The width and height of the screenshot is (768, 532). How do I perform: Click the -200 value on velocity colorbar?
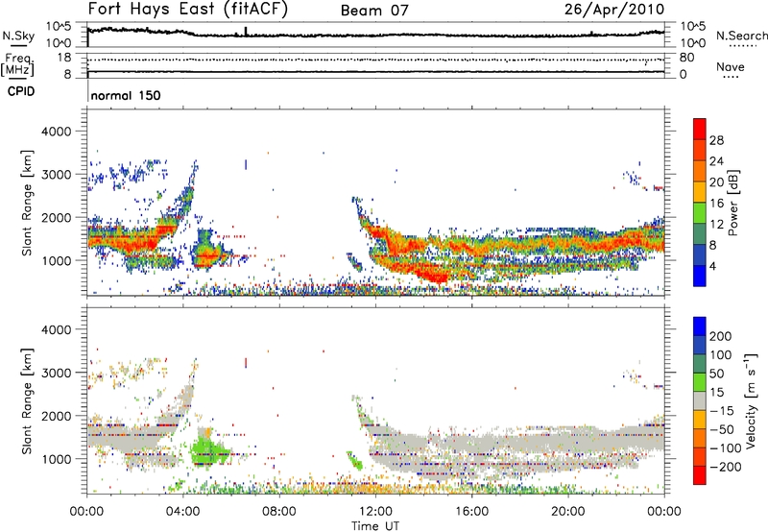[724, 467]
